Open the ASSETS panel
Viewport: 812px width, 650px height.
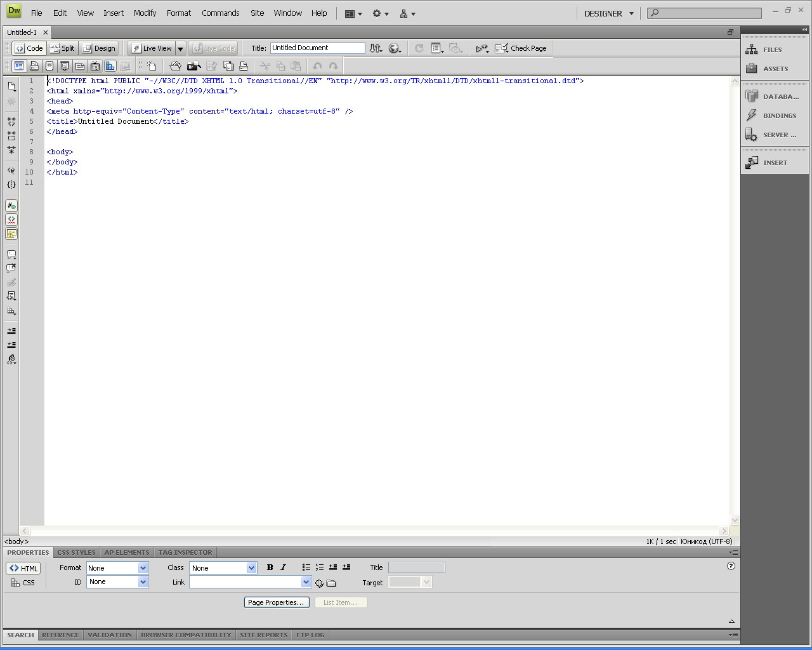[x=775, y=69]
